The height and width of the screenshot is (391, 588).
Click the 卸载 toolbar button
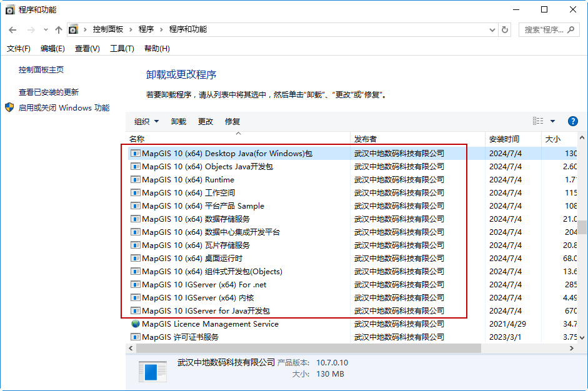point(179,121)
